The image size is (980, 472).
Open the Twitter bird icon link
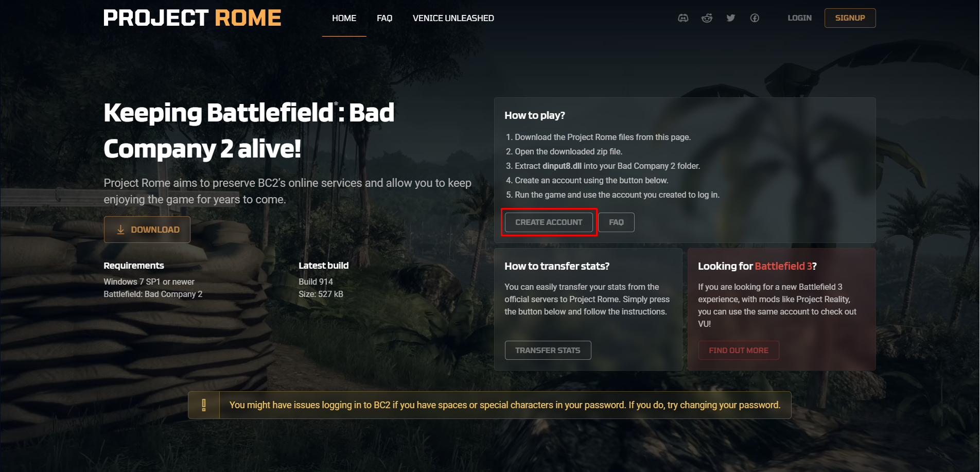click(731, 18)
